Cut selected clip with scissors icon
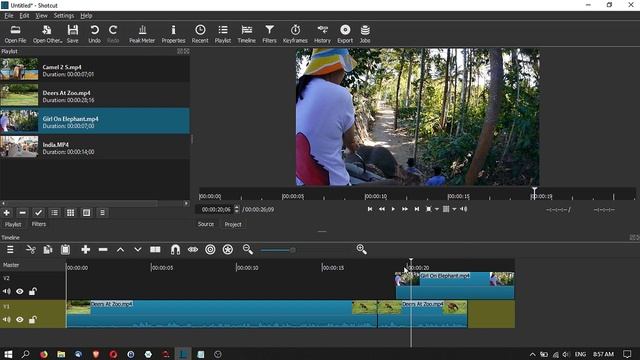Image resolution: width=640 pixels, height=360 pixels. (31, 249)
